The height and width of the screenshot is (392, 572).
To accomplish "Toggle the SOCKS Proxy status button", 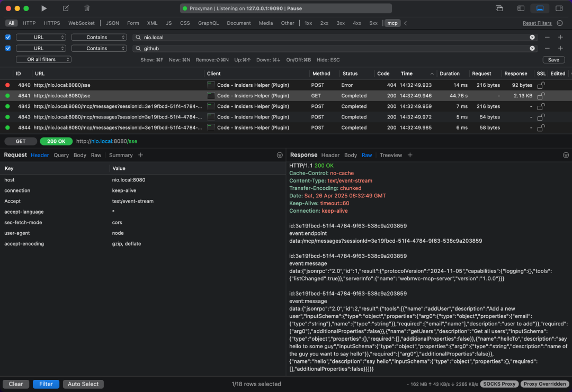I will (x=499, y=384).
